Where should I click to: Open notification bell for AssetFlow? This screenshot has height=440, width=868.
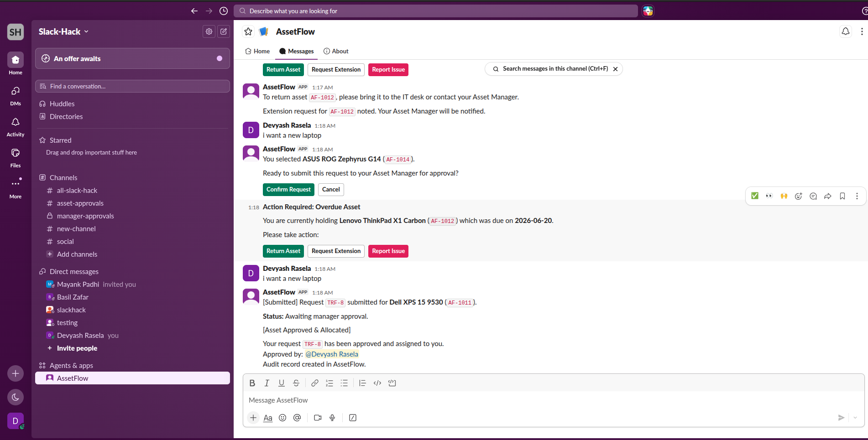846,31
